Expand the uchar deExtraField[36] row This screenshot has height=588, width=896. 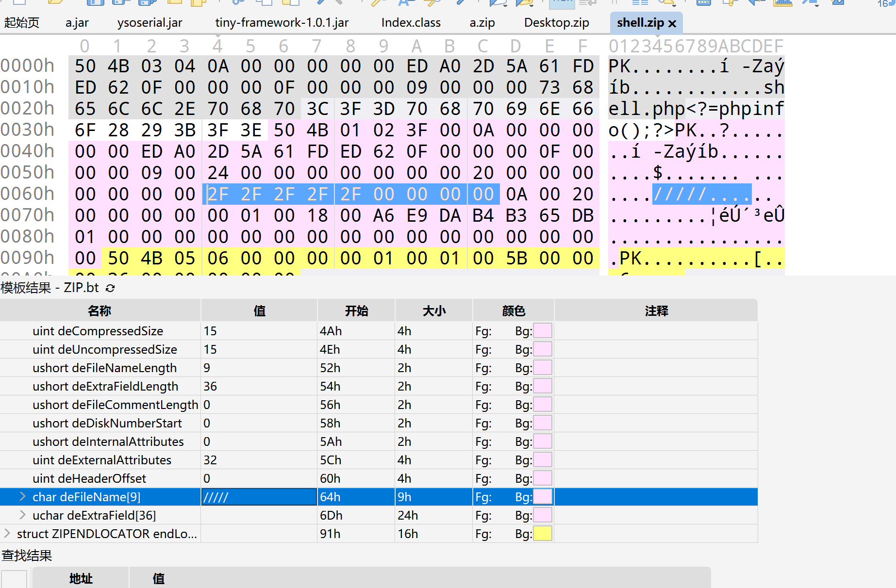tap(22, 515)
